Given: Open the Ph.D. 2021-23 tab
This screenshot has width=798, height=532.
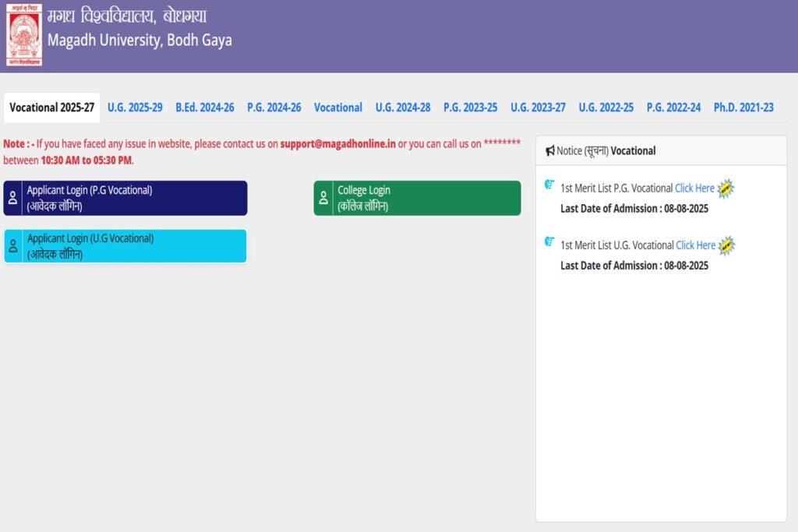Looking at the screenshot, I should tap(743, 107).
